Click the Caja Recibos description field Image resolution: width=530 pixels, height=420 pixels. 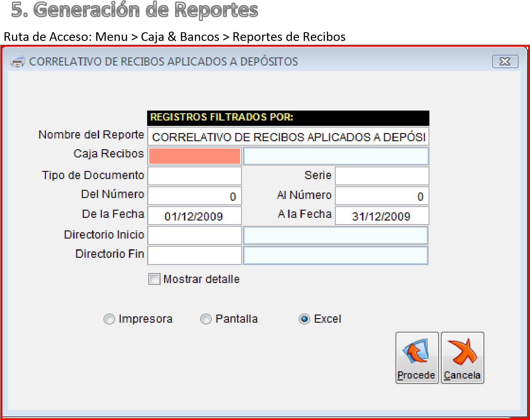click(x=335, y=156)
